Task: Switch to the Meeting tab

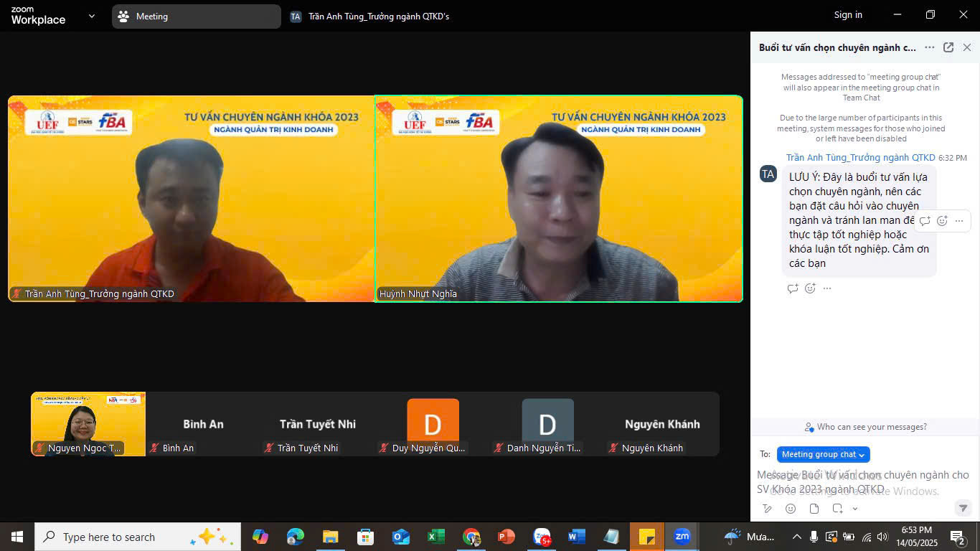Action: coord(196,17)
